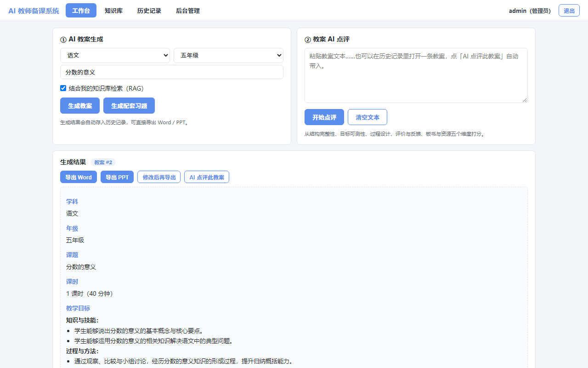
Task: Click the 1 课时（40 分钟）value
Action: [90, 293]
